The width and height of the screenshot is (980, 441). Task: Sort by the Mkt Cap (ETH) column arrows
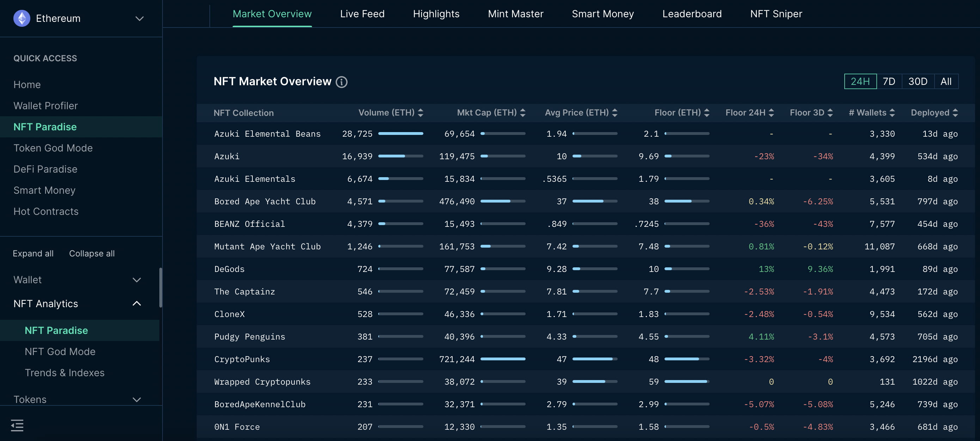pos(523,112)
